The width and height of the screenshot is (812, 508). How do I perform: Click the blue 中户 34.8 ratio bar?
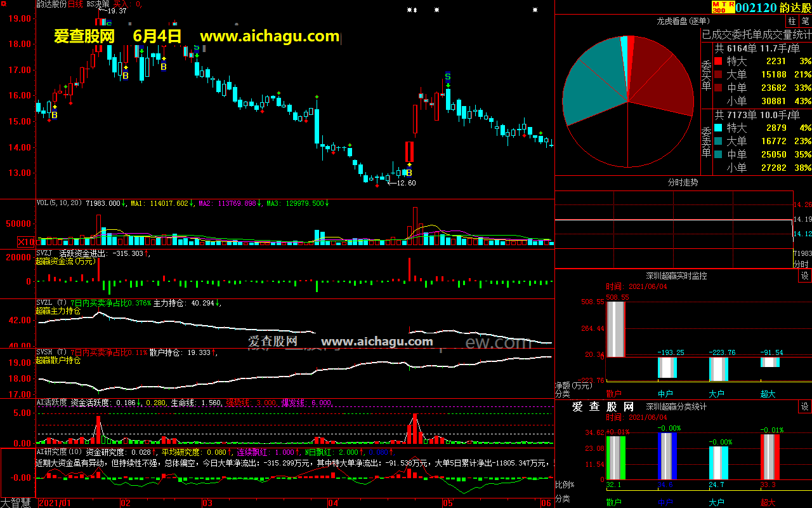point(667,456)
